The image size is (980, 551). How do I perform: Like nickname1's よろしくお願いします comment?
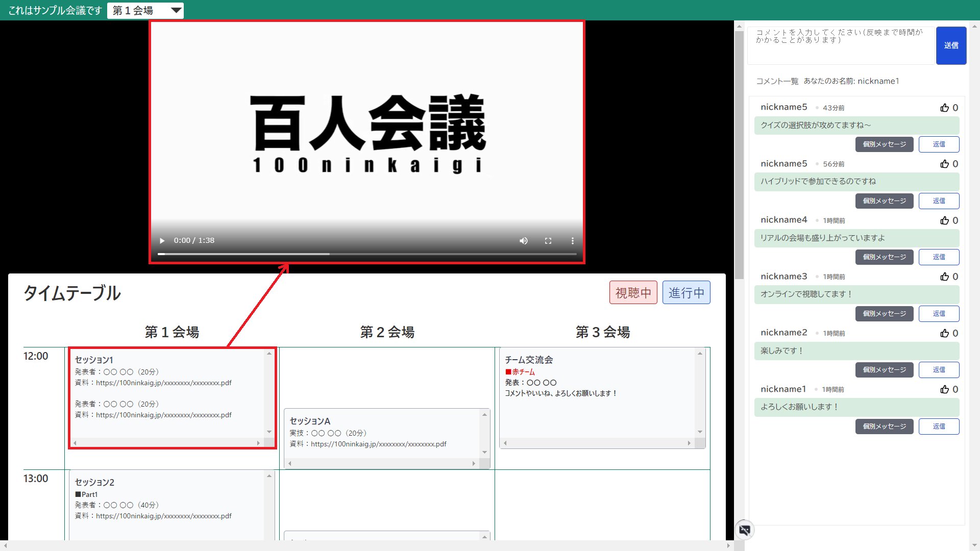pyautogui.click(x=945, y=389)
